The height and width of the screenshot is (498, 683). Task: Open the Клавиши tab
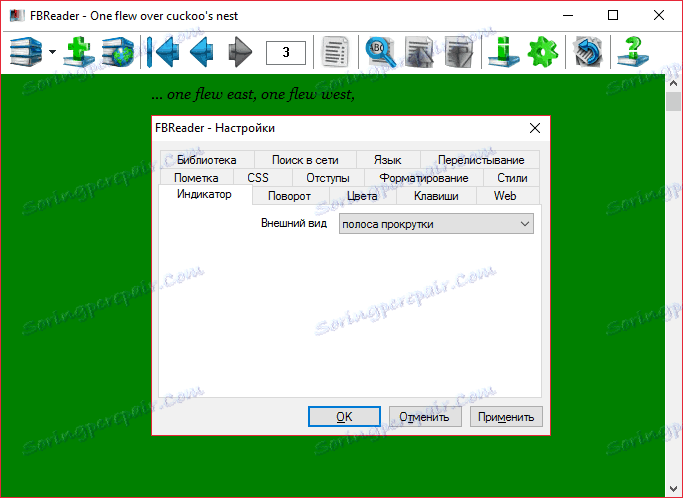[436, 196]
